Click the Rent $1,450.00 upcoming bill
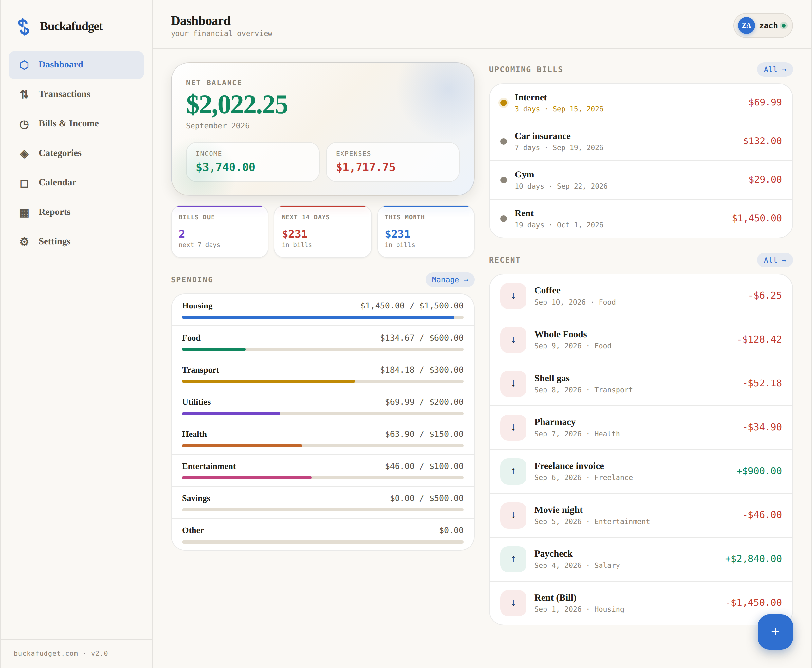The height and width of the screenshot is (668, 812). click(640, 219)
